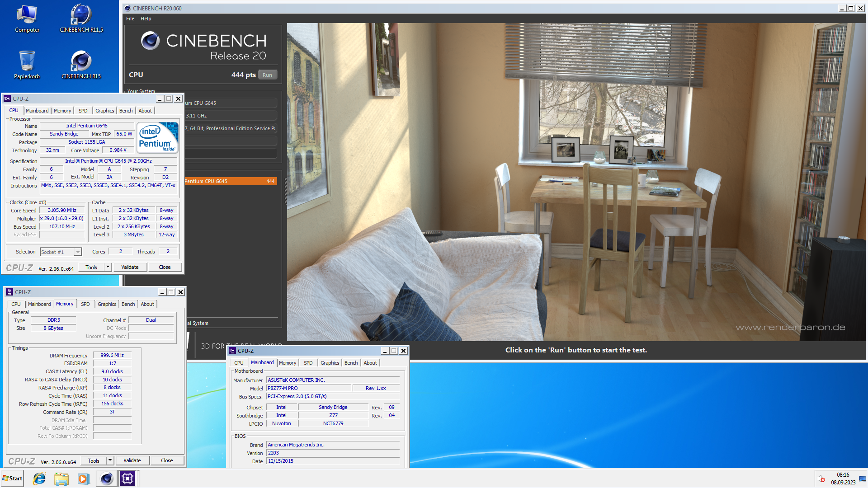
Task: Open Windows Explorer folder in taskbar
Action: click(61, 479)
